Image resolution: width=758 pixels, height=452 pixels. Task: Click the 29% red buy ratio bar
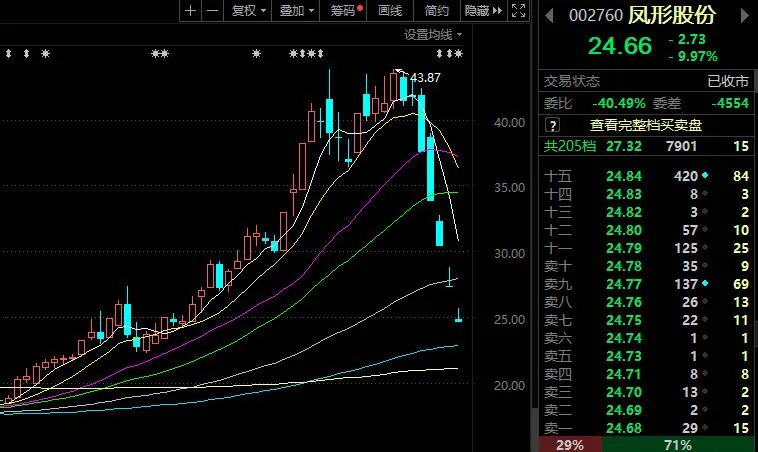pos(570,445)
